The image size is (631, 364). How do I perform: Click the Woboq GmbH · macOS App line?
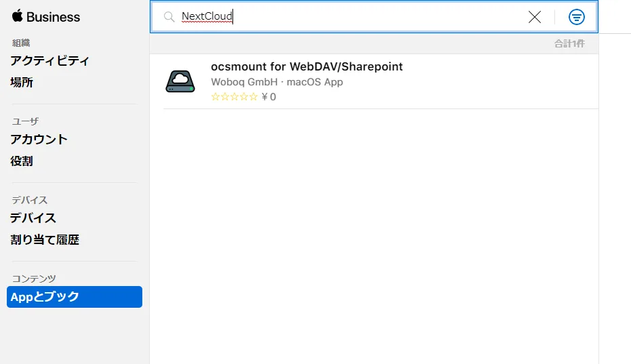[277, 82]
